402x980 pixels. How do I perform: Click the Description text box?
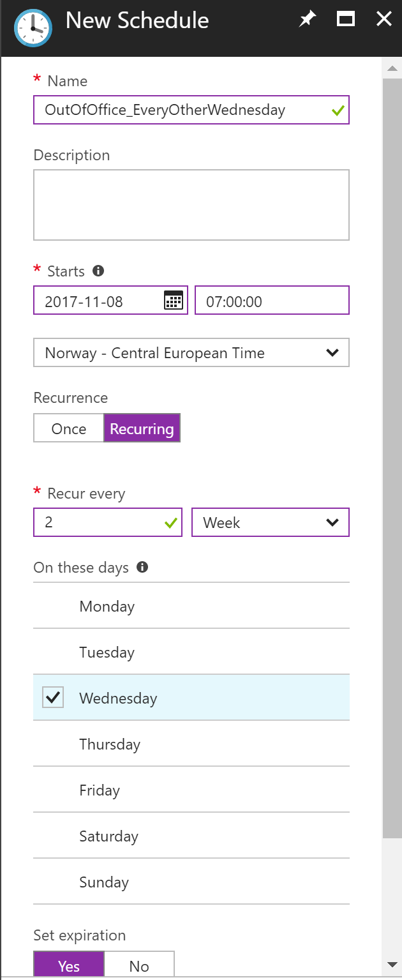click(191, 204)
